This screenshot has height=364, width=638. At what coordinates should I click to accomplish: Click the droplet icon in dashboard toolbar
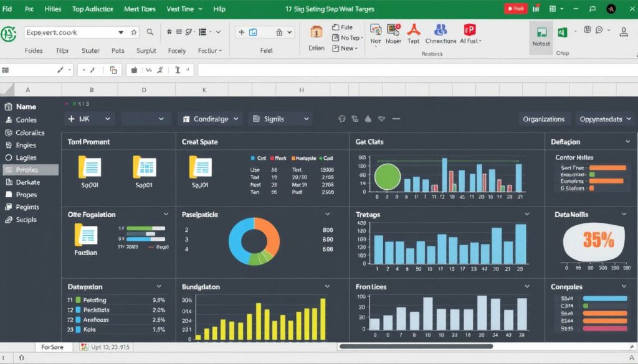pyautogui.click(x=368, y=119)
